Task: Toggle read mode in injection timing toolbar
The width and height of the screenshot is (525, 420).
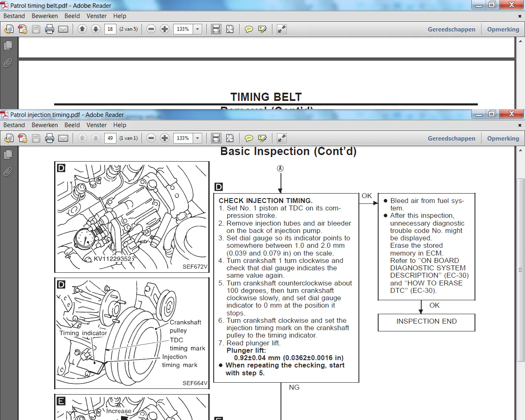Action: click(x=282, y=138)
